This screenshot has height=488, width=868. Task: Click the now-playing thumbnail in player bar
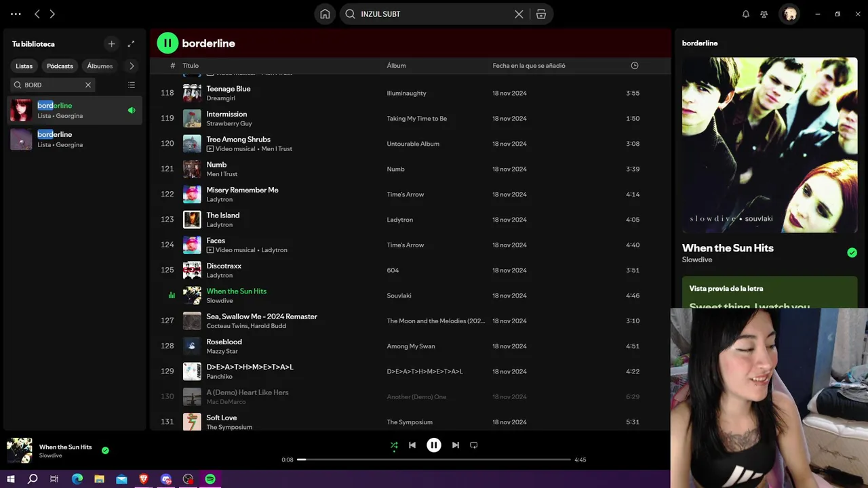coord(20,451)
